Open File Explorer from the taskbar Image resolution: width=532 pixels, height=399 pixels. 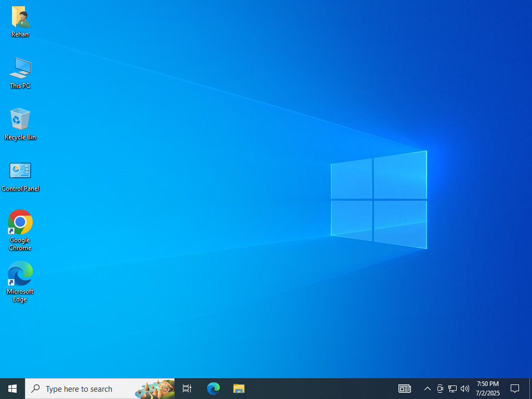239,389
